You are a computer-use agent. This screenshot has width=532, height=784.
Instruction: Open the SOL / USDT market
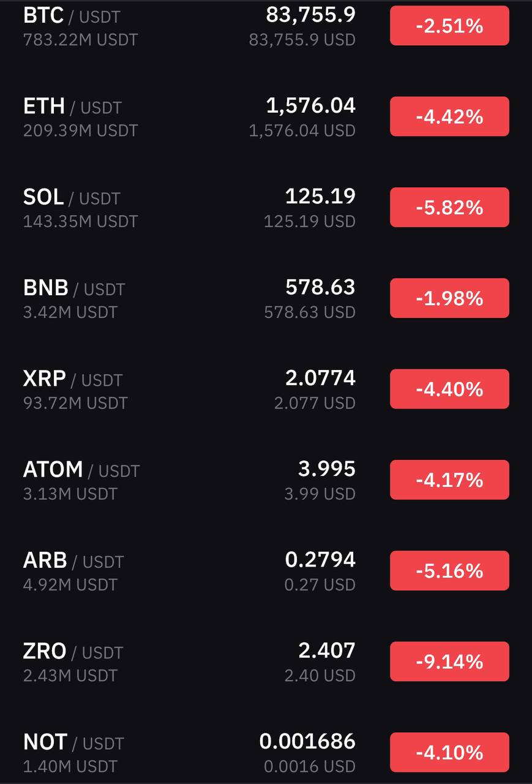[x=71, y=197]
